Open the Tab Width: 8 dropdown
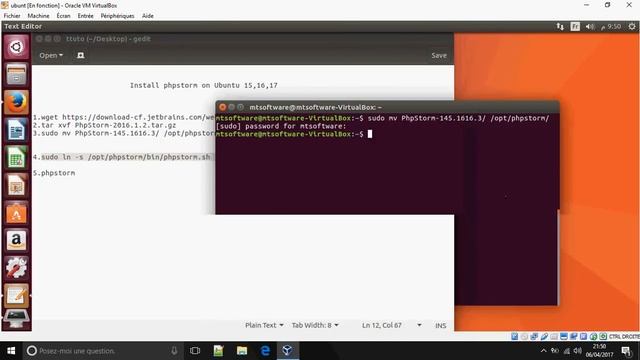The image size is (640, 360). (x=315, y=325)
